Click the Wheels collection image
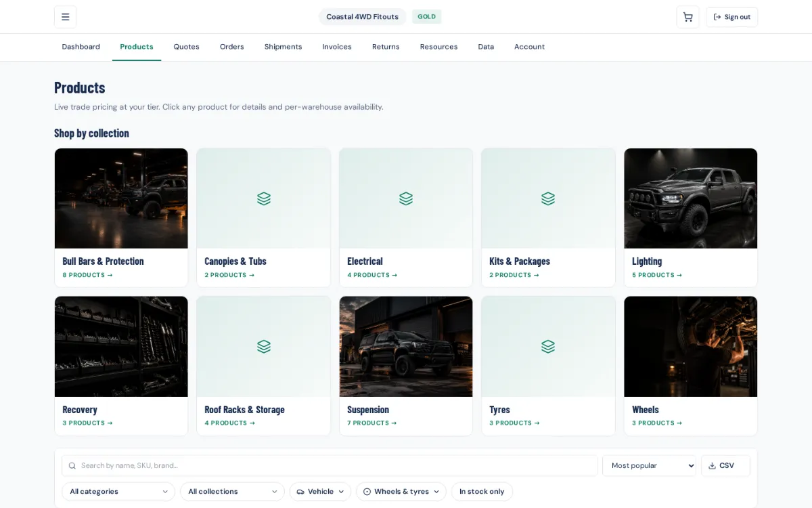812x508 pixels. click(691, 346)
